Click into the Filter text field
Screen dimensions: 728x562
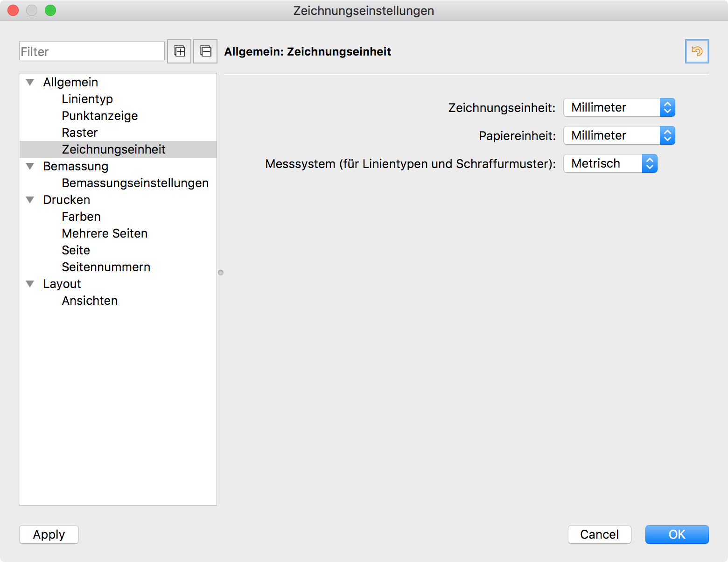[x=92, y=51]
